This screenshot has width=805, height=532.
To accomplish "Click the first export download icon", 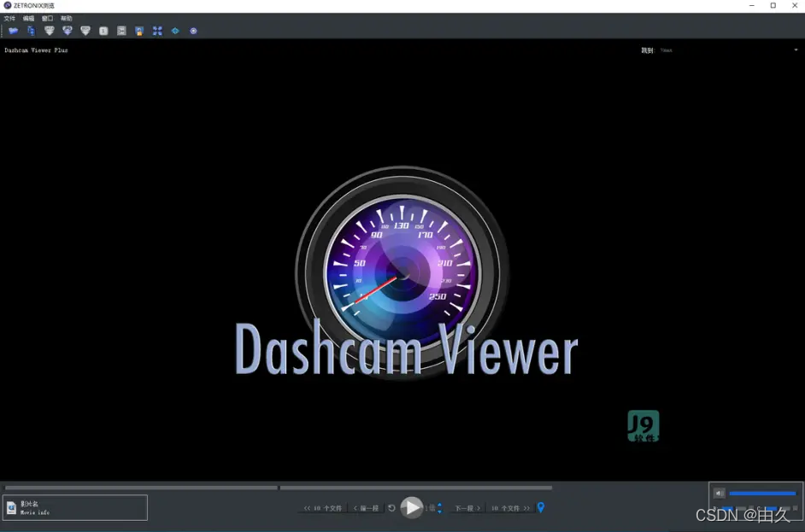I will click(50, 31).
